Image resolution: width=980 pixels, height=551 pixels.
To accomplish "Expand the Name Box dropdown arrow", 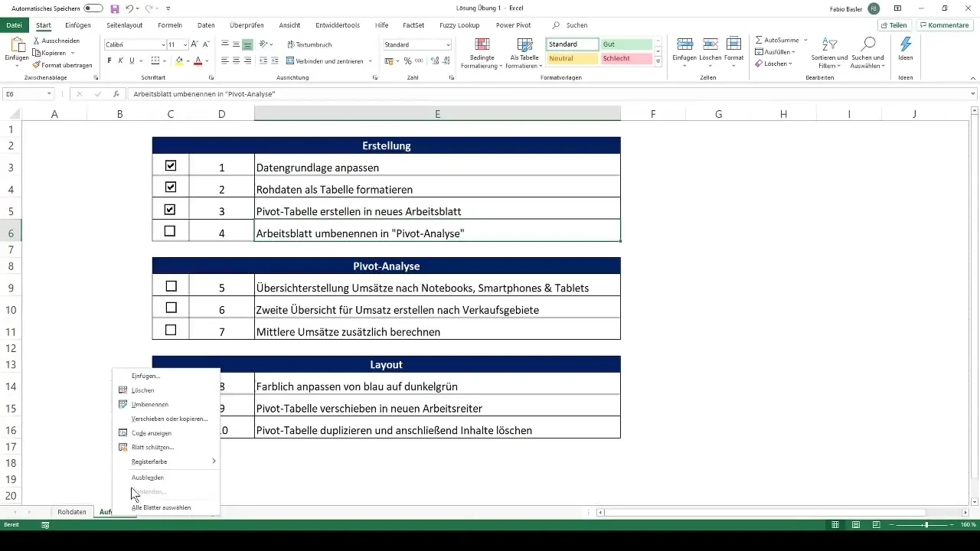I will point(50,94).
